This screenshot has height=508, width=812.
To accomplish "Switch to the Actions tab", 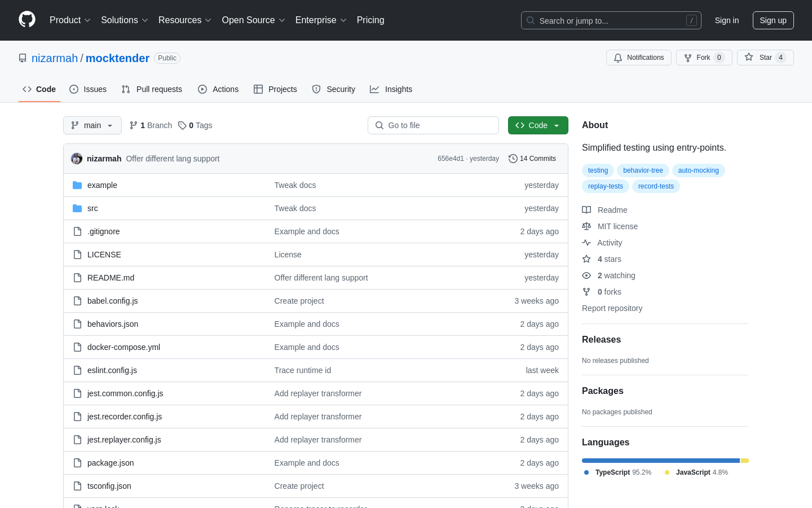I will [x=218, y=89].
